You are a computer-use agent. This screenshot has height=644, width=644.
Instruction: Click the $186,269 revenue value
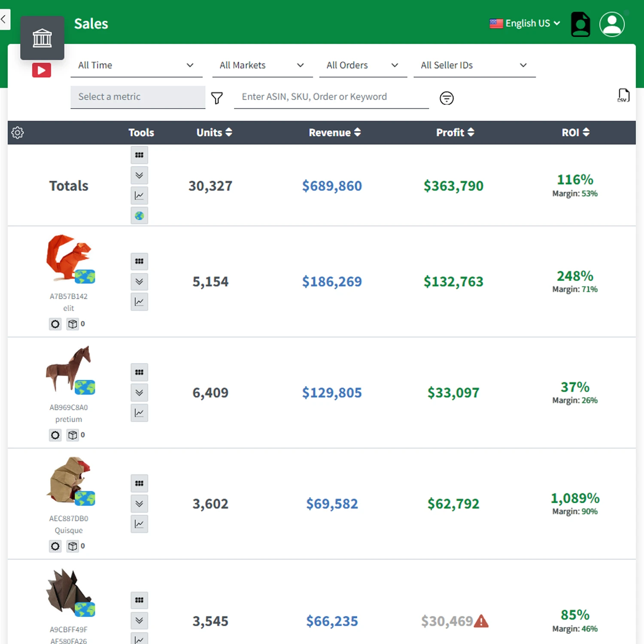point(332,282)
